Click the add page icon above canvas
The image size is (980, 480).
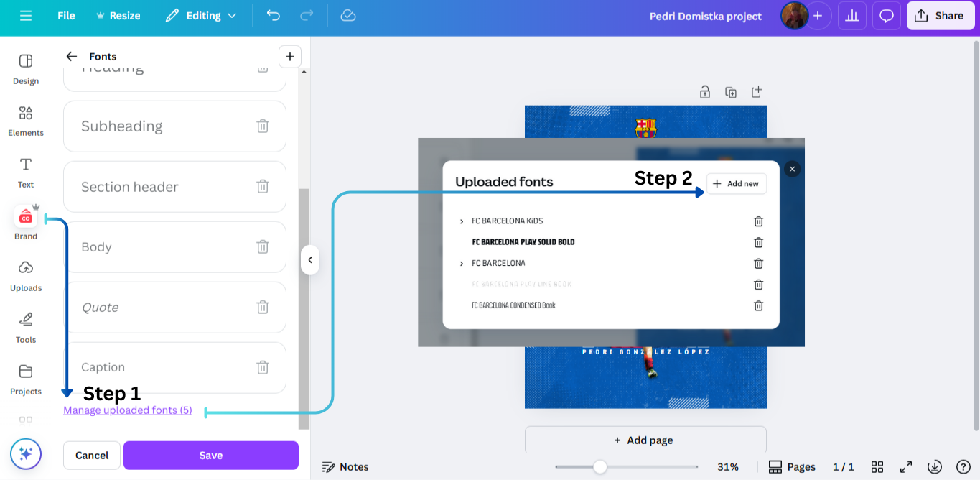coord(757,92)
